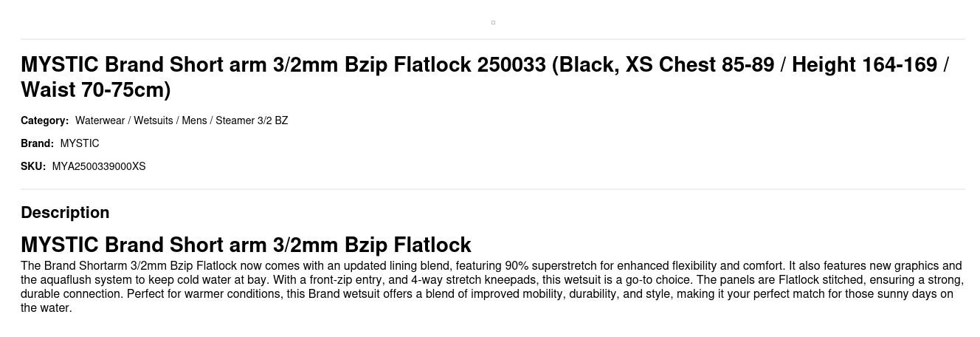
Task: Click '250033' in the product title
Action: (511, 65)
